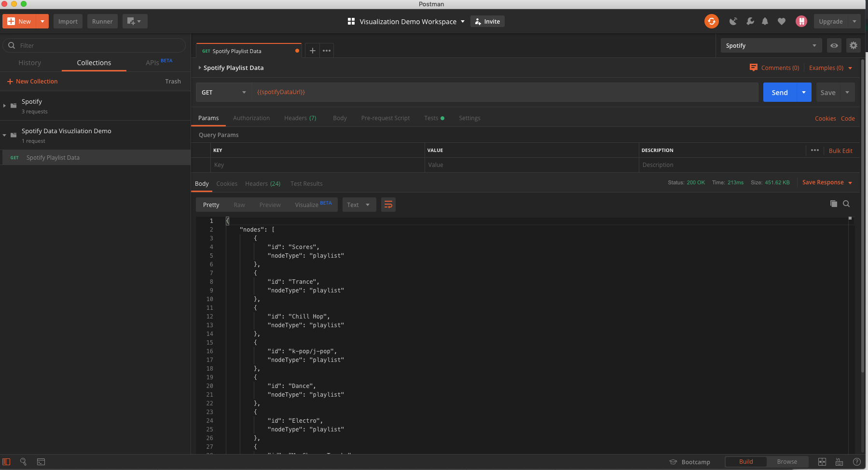Screen dimensions: 868x470
Task: Open the workspace switcher dropdown
Action: 463,21
